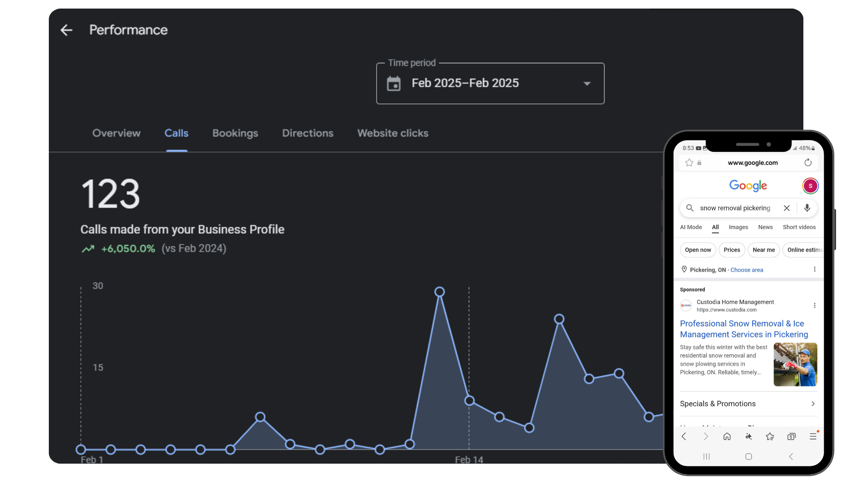868x488 pixels.
Task: Switch to the Overview tab
Action: (116, 133)
